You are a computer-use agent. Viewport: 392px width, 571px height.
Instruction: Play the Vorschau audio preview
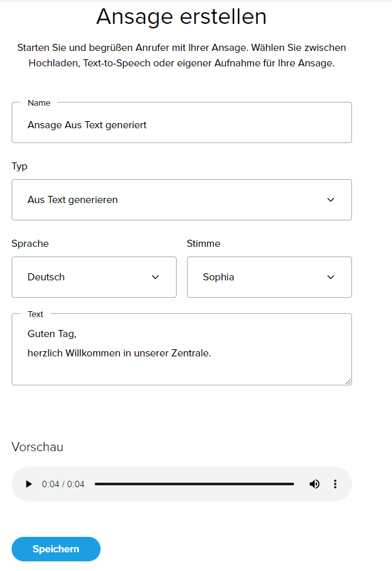tap(28, 484)
